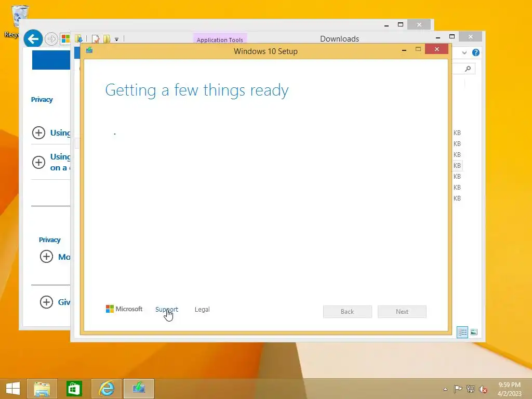This screenshot has width=532, height=399.
Task: Switch Downloads to large icons view
Action: pyautogui.click(x=474, y=332)
